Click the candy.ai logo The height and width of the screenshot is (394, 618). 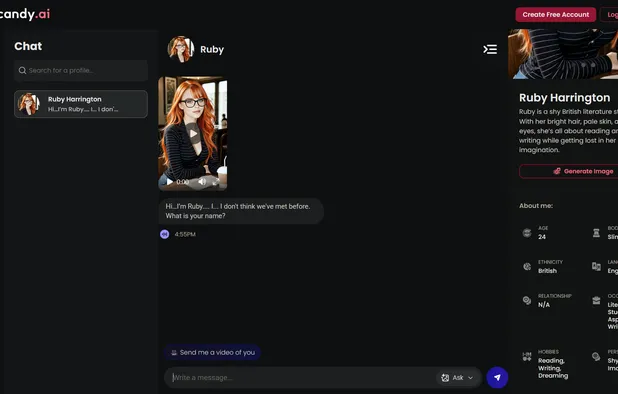[24, 14]
